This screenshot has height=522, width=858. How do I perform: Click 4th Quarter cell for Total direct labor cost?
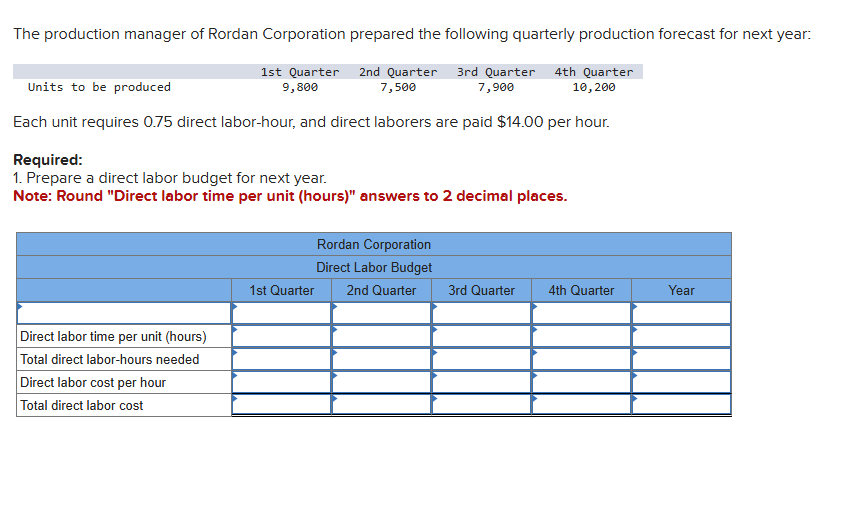pos(582,405)
